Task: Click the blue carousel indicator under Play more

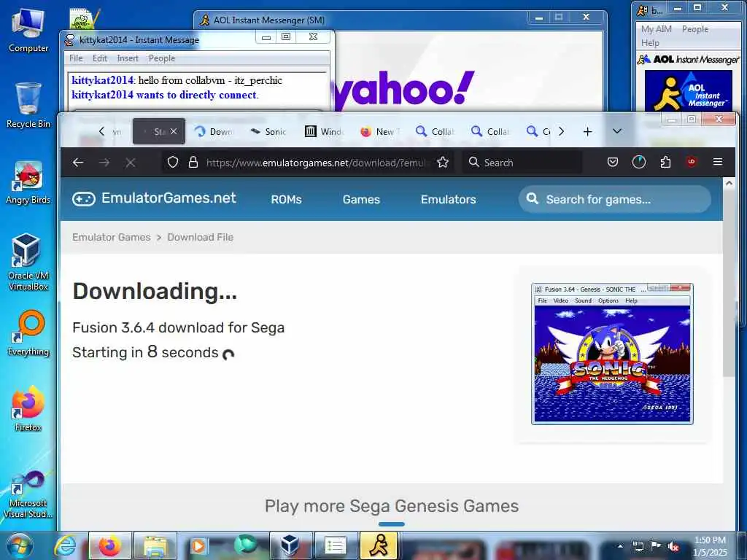Action: coord(392,524)
